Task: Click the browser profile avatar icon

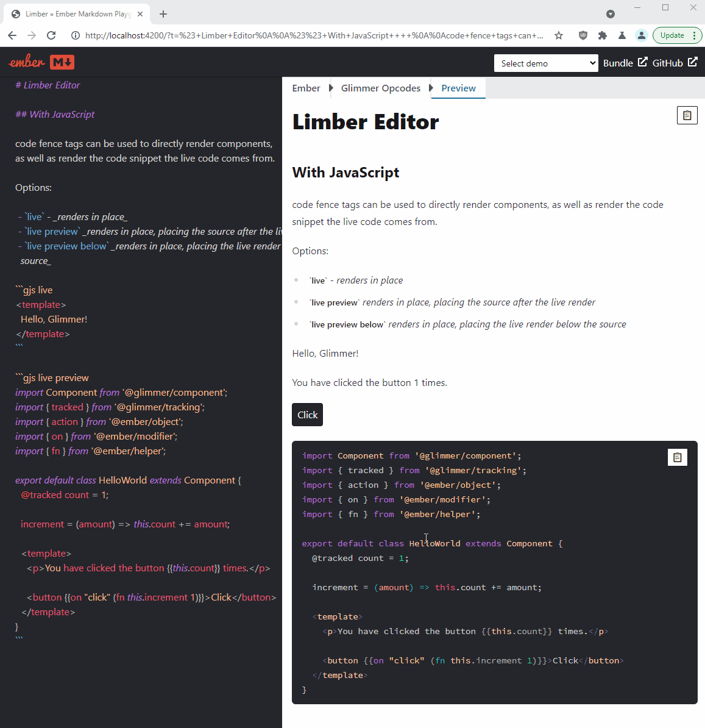Action: [641, 35]
